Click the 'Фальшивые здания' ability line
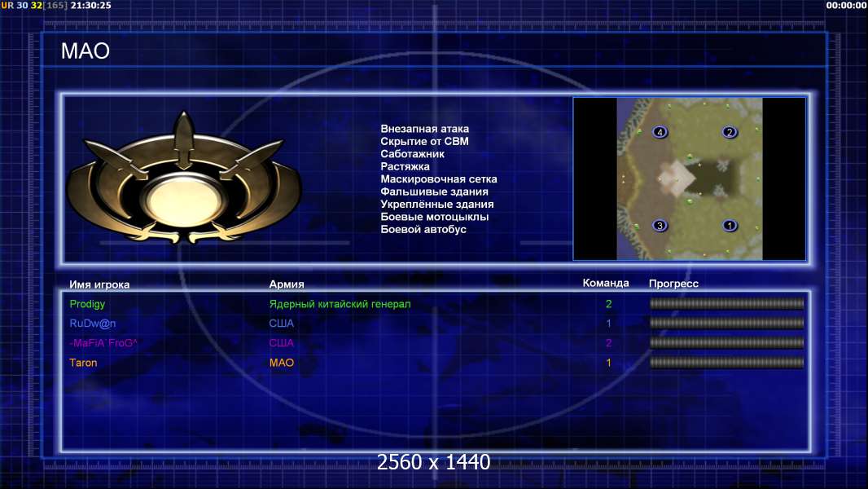Viewport: 868px width, 489px height. 435,192
